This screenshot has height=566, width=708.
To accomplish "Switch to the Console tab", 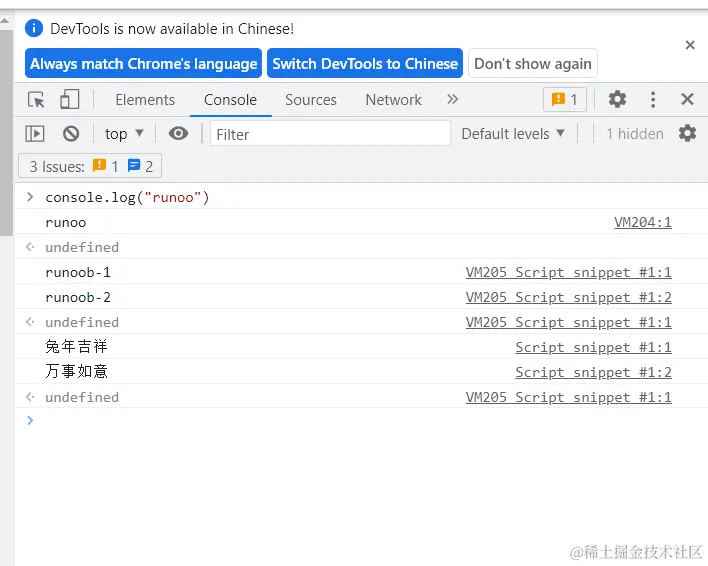I will [230, 100].
